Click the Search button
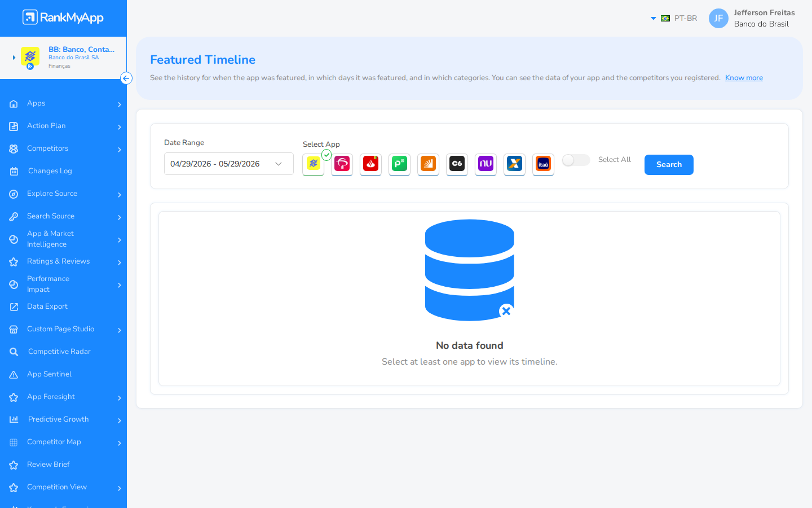 pyautogui.click(x=669, y=165)
